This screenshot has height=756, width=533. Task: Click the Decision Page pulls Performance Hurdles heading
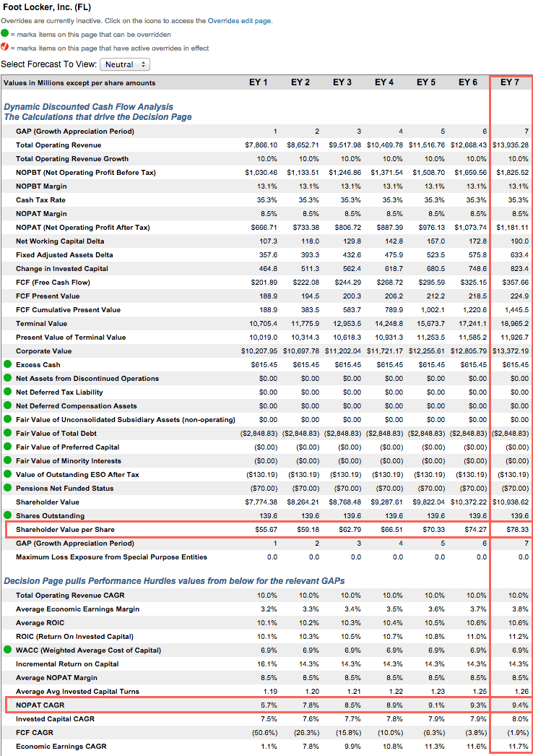pos(175,581)
